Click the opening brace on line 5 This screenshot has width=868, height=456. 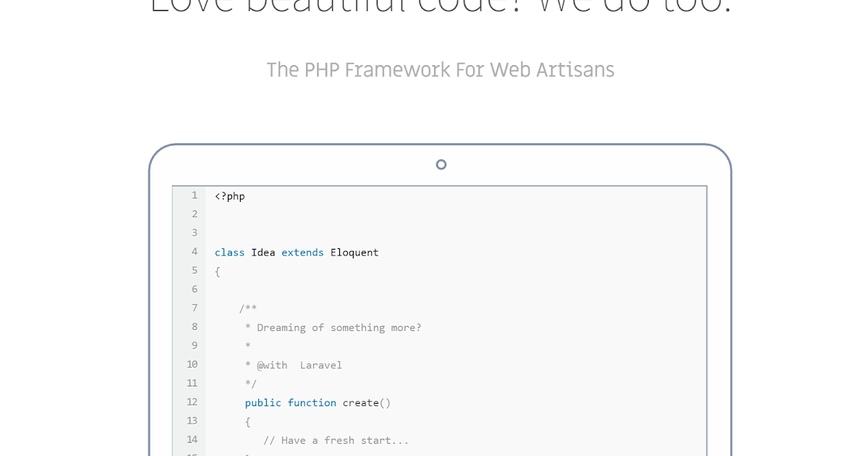click(217, 271)
